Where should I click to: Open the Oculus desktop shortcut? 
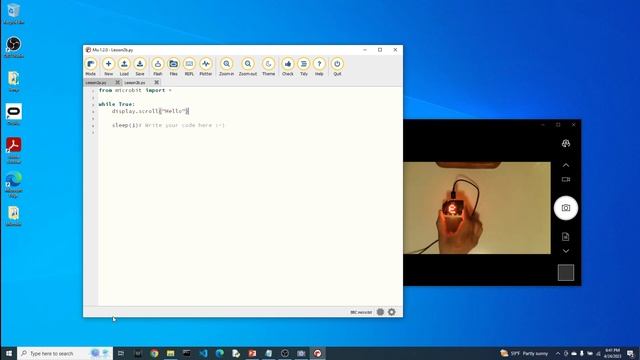click(13, 114)
